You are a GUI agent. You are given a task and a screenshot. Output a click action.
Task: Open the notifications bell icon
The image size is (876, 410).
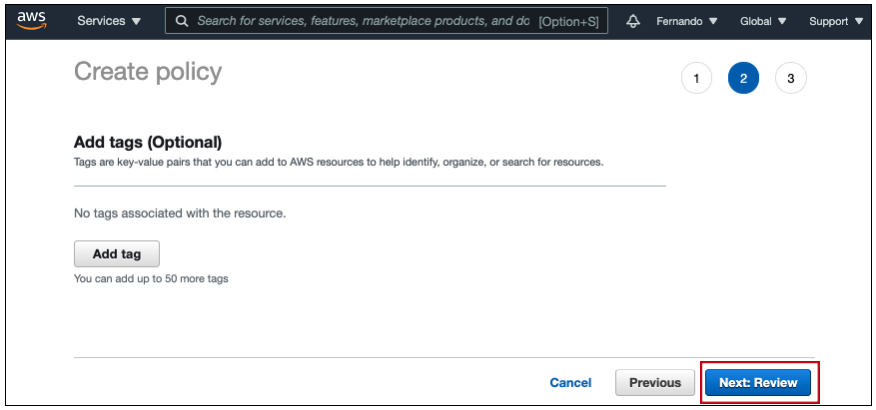(x=633, y=21)
